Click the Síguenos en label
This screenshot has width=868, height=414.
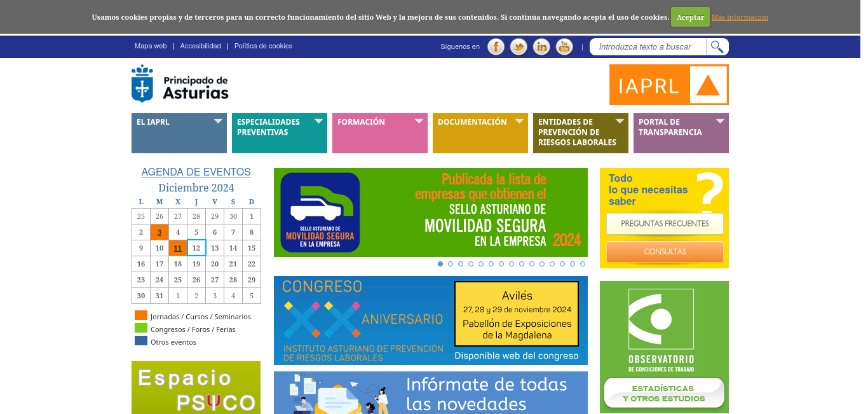[460, 46]
